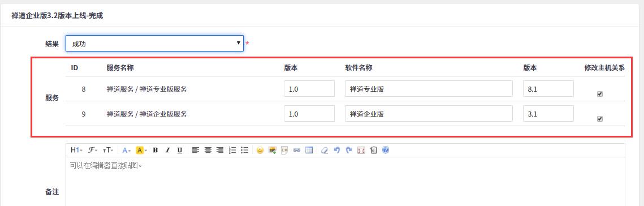Viewport: 644px width, 206px height.
Task: Edit service version field for 禅道企业版服务
Action: pyautogui.click(x=309, y=114)
